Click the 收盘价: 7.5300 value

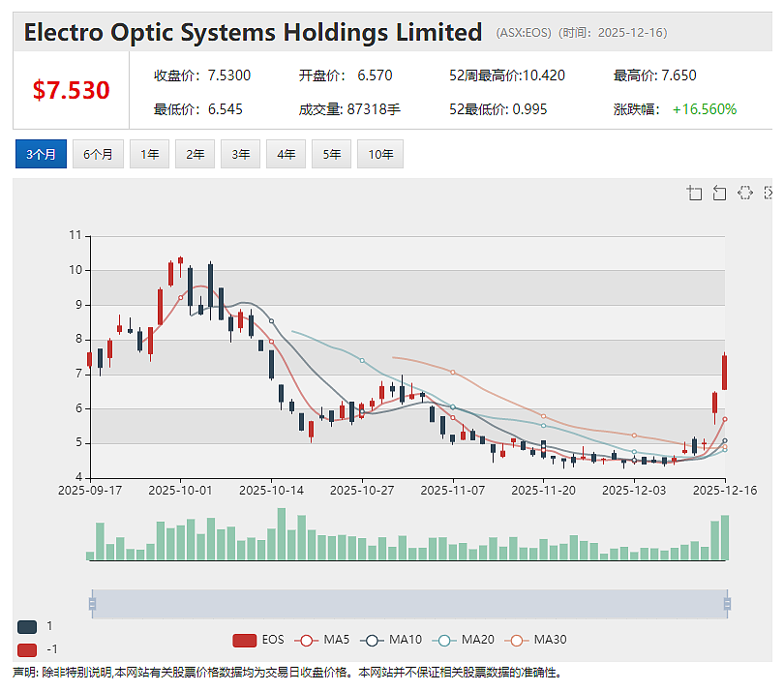click(202, 75)
